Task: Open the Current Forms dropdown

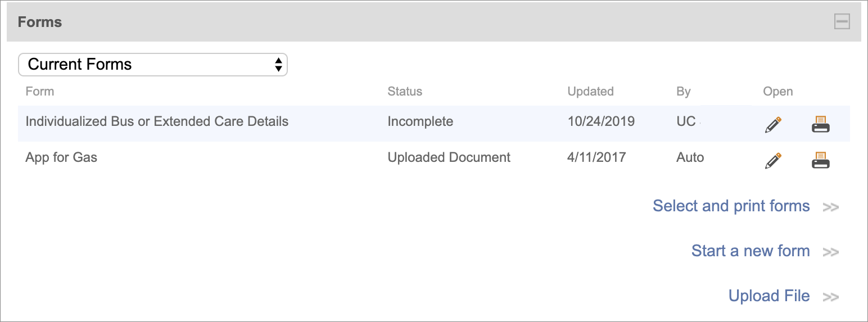Action: coord(153,65)
